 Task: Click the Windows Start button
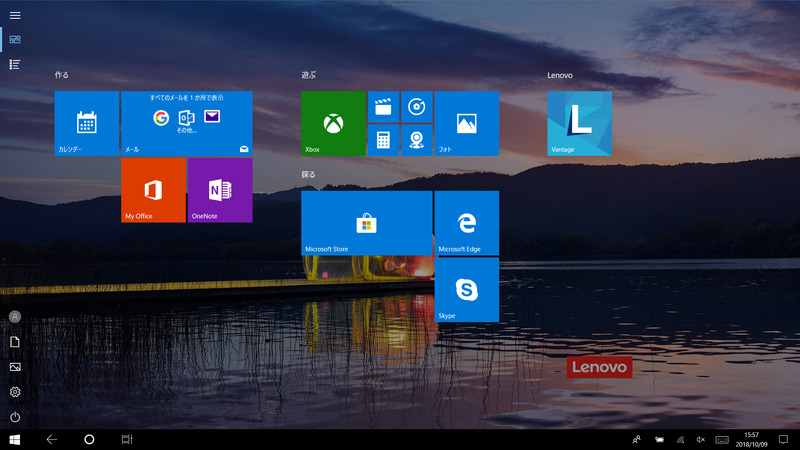click(x=15, y=439)
